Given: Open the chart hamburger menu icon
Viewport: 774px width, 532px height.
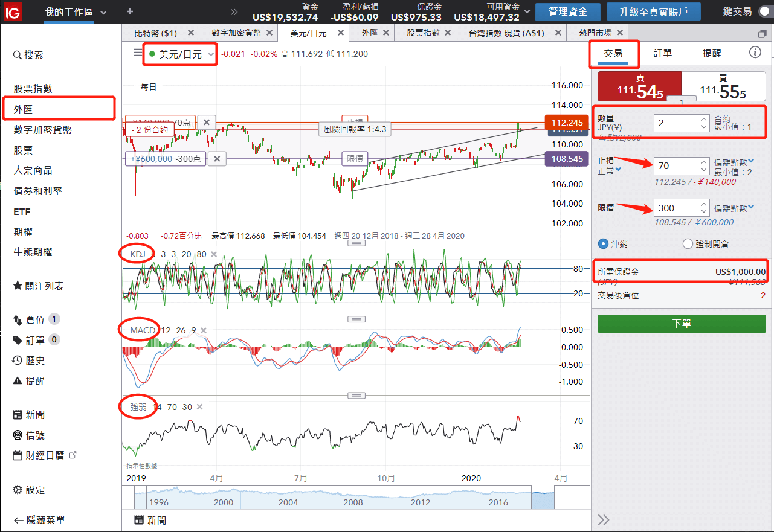Looking at the screenshot, I should pyautogui.click(x=138, y=53).
